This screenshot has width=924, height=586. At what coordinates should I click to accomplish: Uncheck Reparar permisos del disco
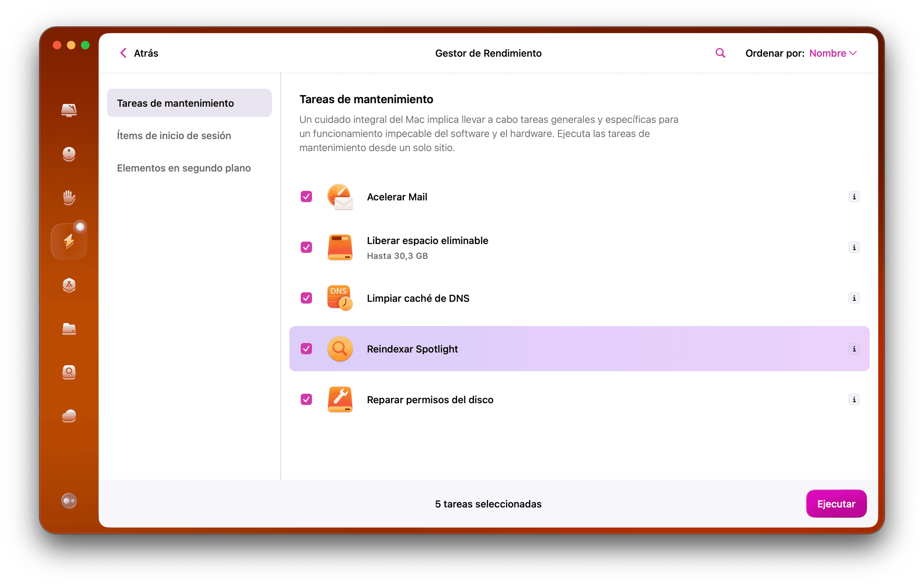[x=306, y=399]
